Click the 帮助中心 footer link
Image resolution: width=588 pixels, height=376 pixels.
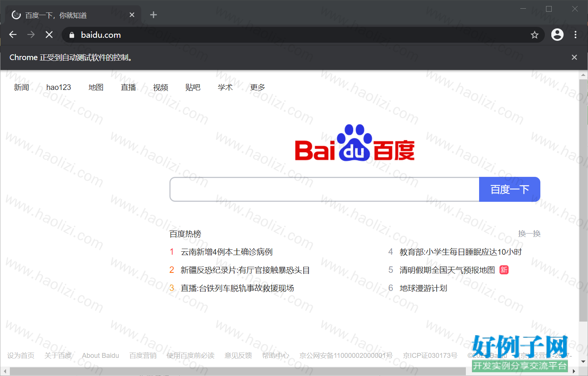coord(276,356)
